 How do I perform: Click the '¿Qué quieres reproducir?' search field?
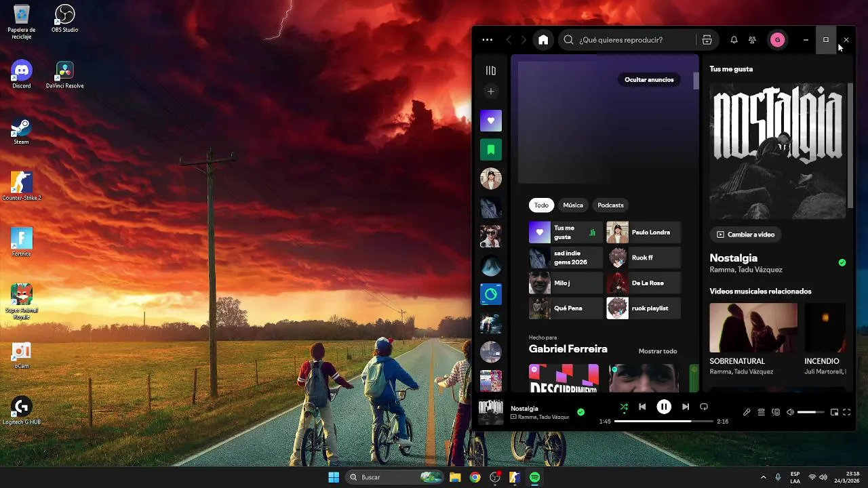click(627, 40)
